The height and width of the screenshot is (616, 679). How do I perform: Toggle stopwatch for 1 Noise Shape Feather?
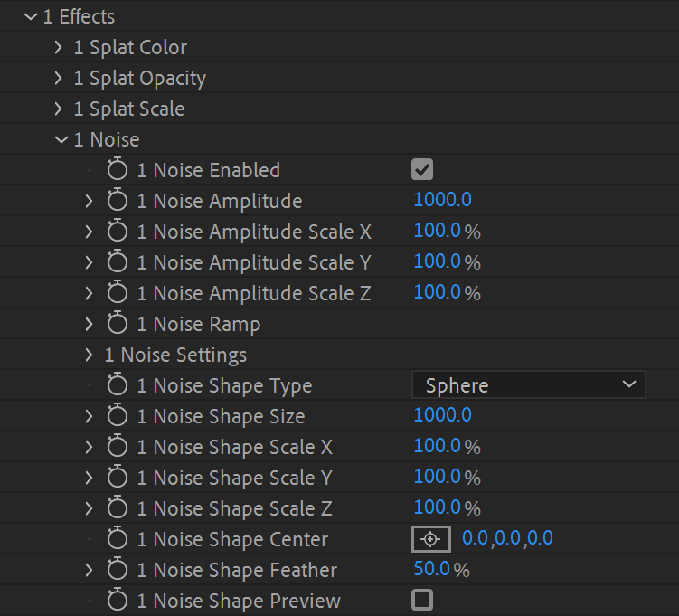[118, 570]
